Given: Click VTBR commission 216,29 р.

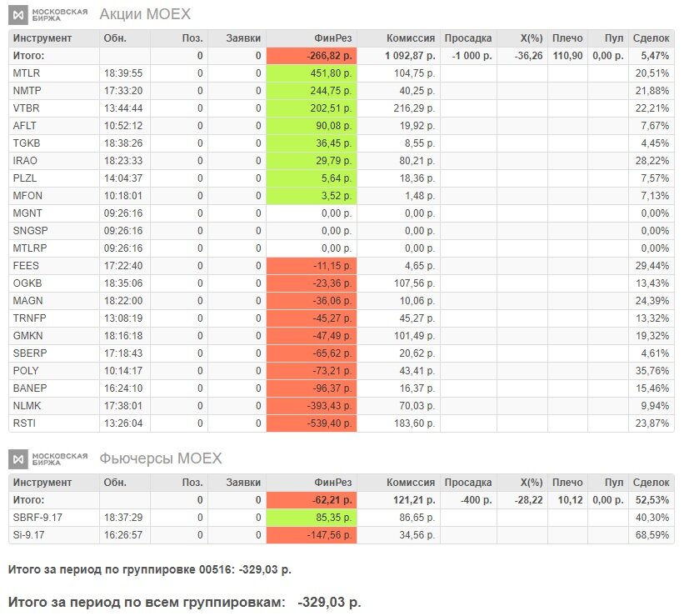Looking at the screenshot, I should click(x=414, y=108).
